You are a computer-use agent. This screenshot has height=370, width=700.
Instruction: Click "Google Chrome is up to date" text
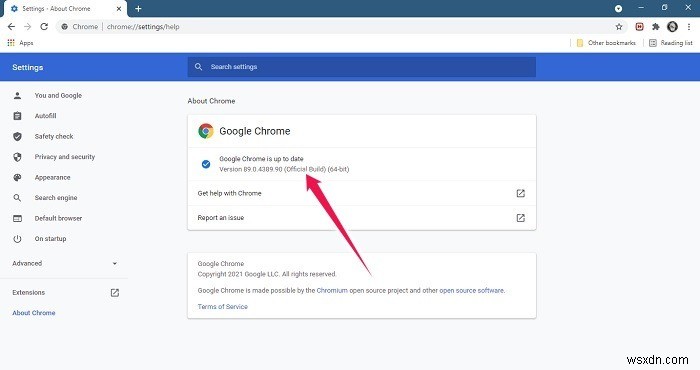pos(261,159)
